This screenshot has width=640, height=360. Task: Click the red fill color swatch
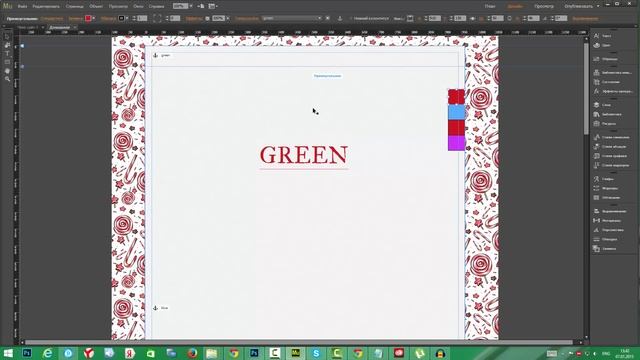tap(88, 18)
